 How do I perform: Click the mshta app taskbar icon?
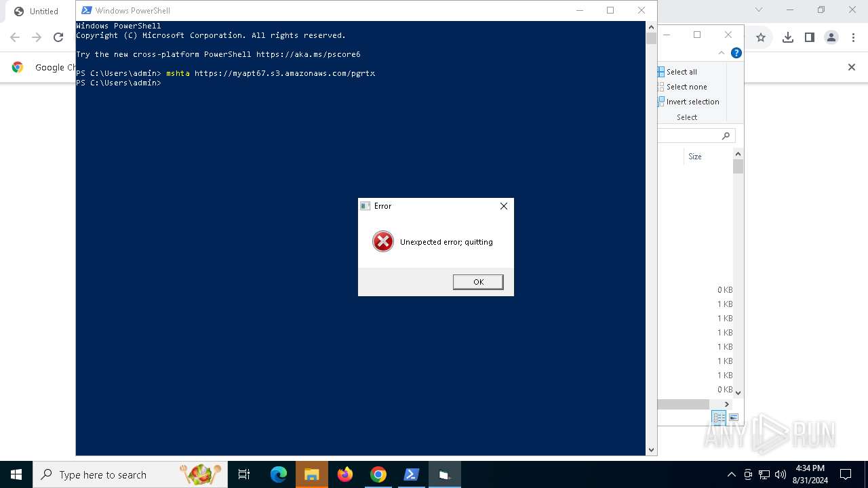pos(445,474)
